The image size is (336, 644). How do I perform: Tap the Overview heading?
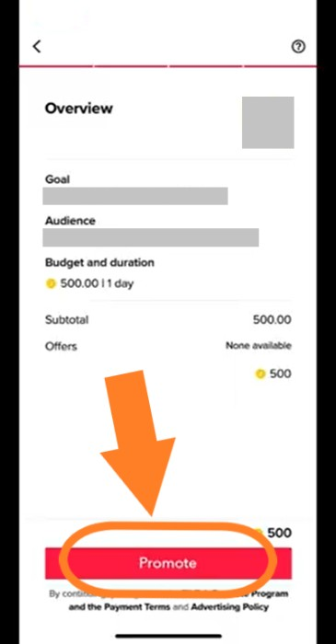(78, 109)
